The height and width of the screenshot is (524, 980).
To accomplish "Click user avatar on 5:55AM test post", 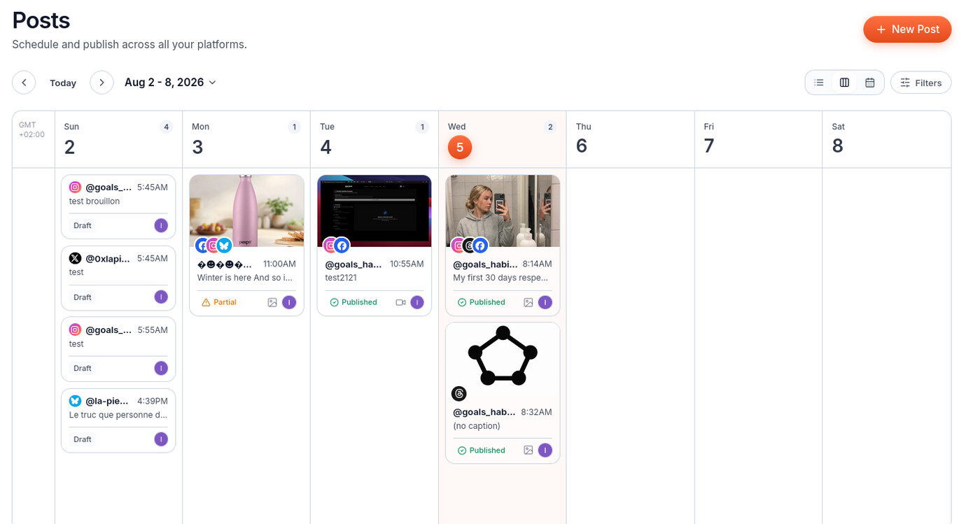I will [x=161, y=368].
